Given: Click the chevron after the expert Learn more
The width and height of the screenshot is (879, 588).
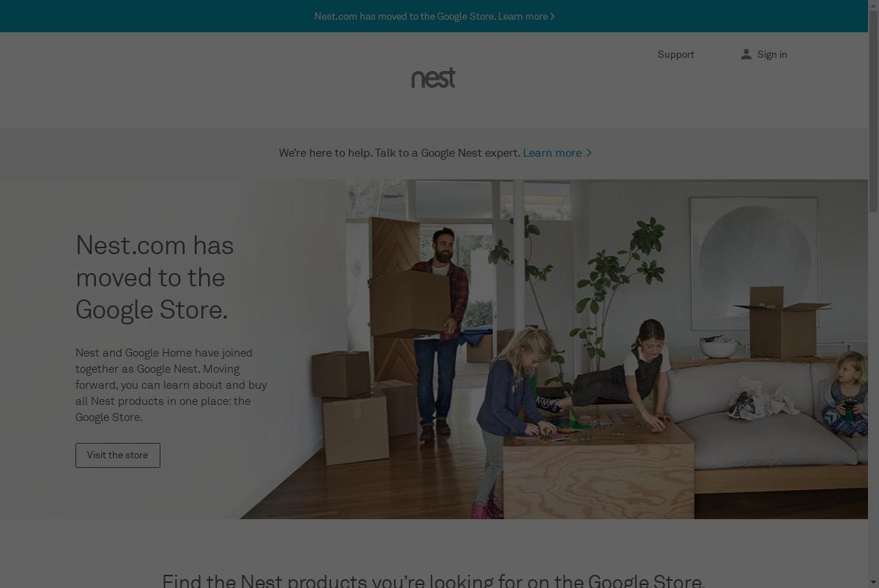Looking at the screenshot, I should tap(588, 153).
